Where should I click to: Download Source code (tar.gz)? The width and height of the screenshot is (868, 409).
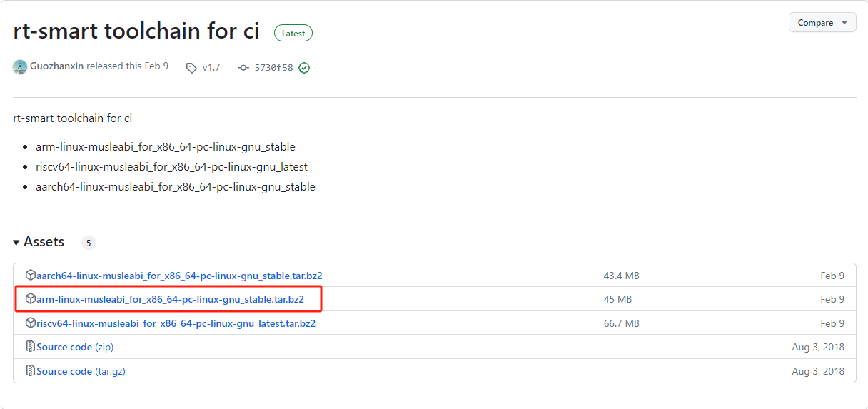pyautogui.click(x=81, y=371)
